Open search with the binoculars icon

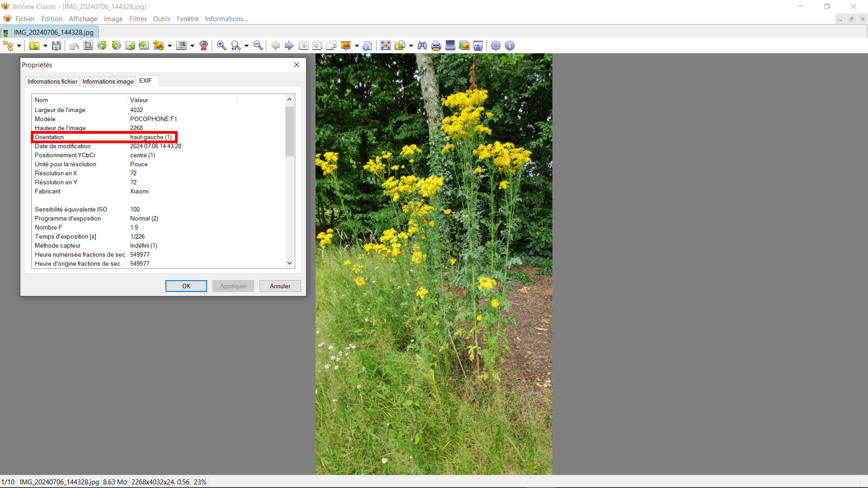422,46
